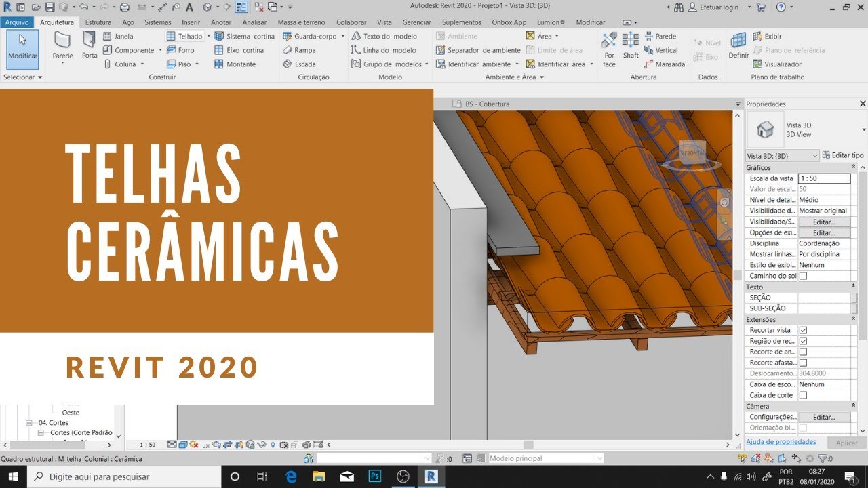This screenshot has height=488, width=868.
Task: Select the Escada stair tool
Action: point(299,64)
